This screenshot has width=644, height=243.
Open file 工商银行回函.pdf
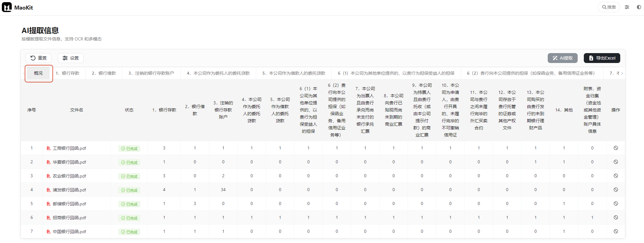pyautogui.click(x=69, y=149)
